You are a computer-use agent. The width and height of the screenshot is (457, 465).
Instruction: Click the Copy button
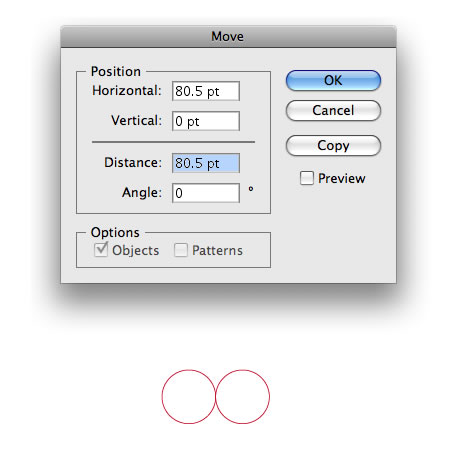point(333,145)
